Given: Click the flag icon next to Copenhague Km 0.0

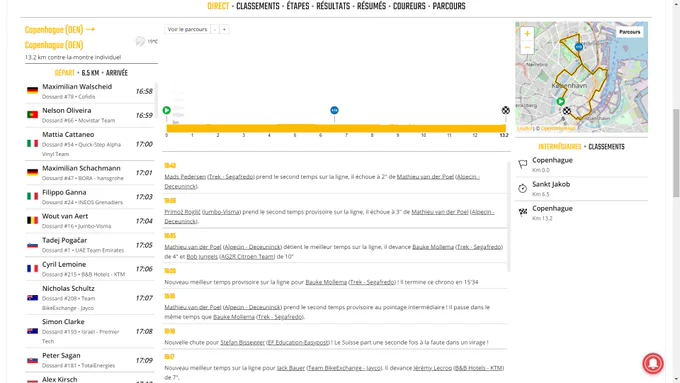Looking at the screenshot, I should click(523, 164).
